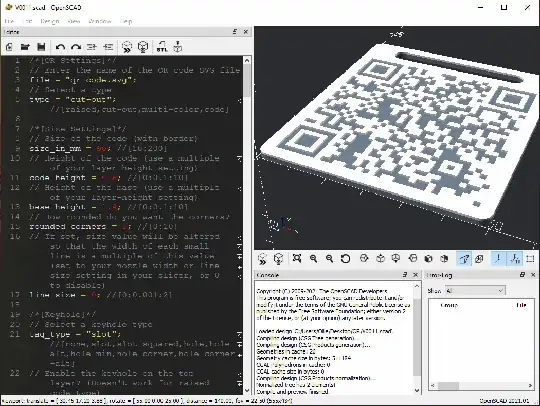Click Render icon in viewer toolbar
This screenshot has height=406, width=540.
[278, 259]
